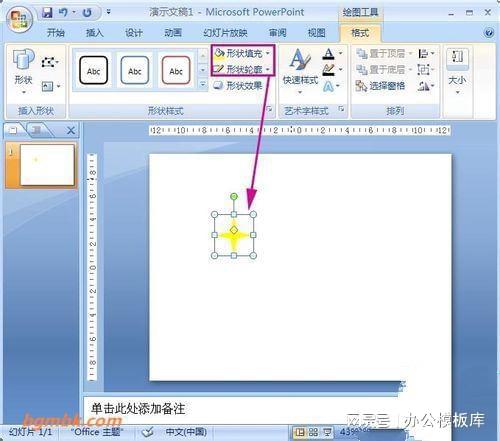Screen dimensions: 500x441
Task: Switch to slide sorter view in status bar
Action: pos(313,432)
